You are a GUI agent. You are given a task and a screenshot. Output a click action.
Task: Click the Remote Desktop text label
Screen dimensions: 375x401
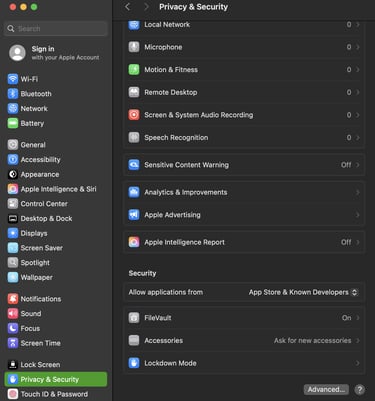click(x=171, y=92)
